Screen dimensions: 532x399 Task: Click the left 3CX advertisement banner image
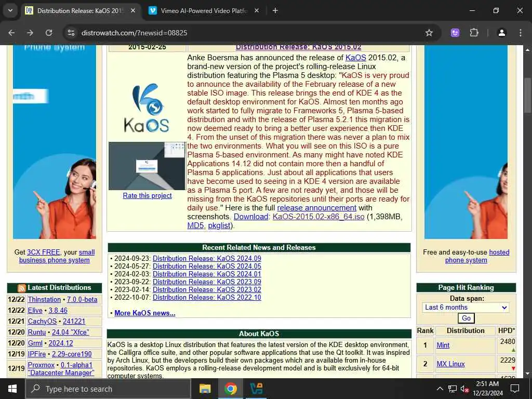(x=54, y=142)
